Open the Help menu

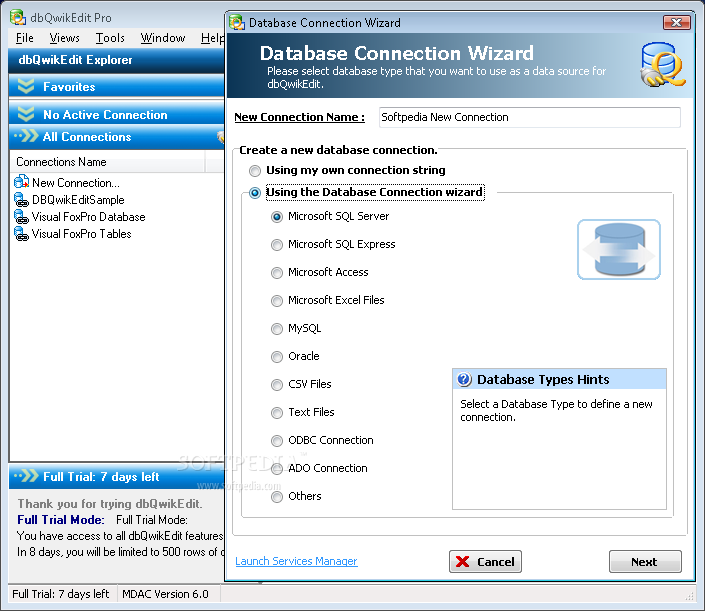click(212, 38)
